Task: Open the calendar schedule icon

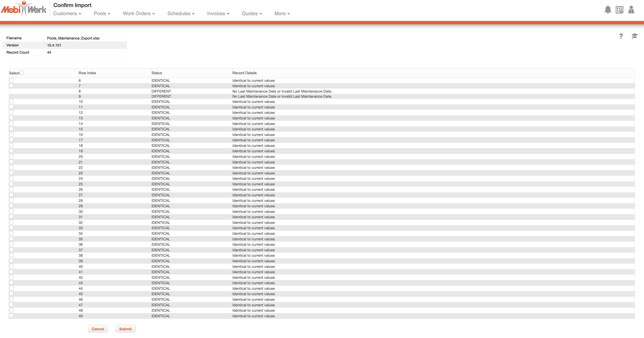Action: [619, 10]
